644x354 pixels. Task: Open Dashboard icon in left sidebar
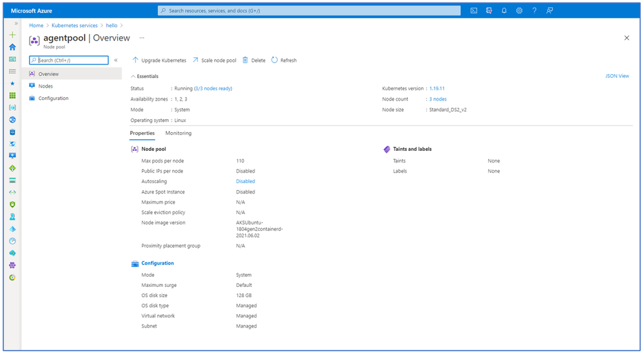point(12,59)
